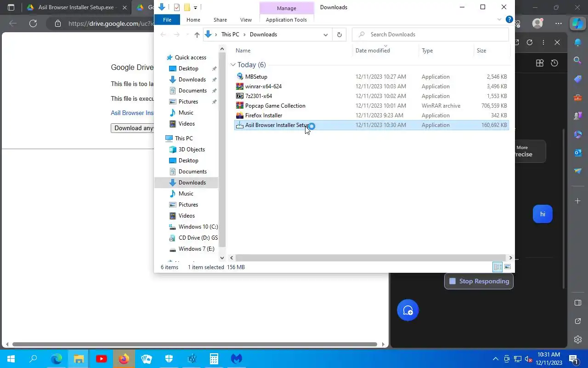Open the Edge sidebar Tools toolbox icon

click(x=578, y=97)
